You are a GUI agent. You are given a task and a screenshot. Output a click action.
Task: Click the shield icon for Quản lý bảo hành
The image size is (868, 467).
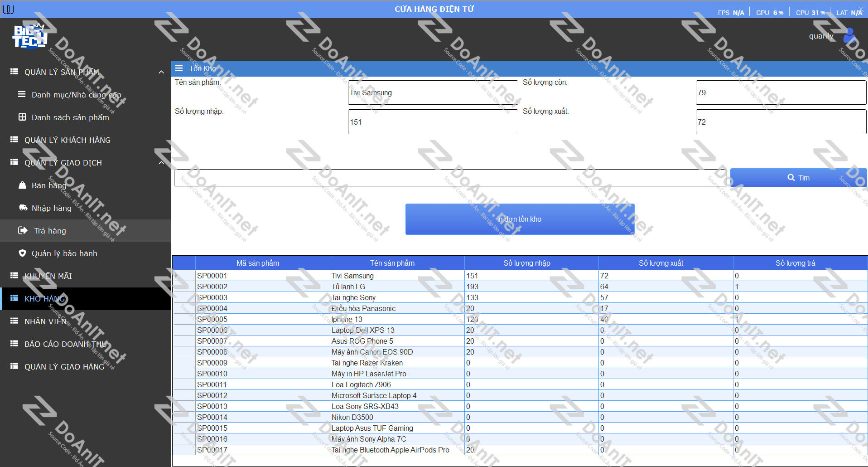click(22, 253)
